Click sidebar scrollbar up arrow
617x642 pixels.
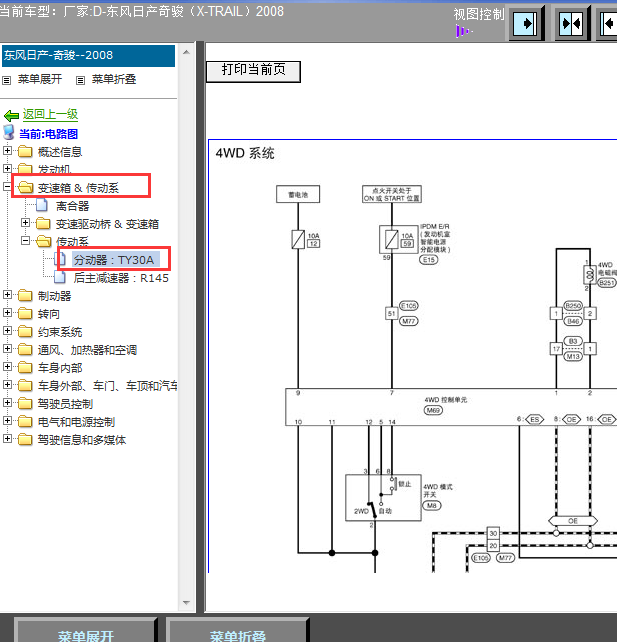pos(186,52)
